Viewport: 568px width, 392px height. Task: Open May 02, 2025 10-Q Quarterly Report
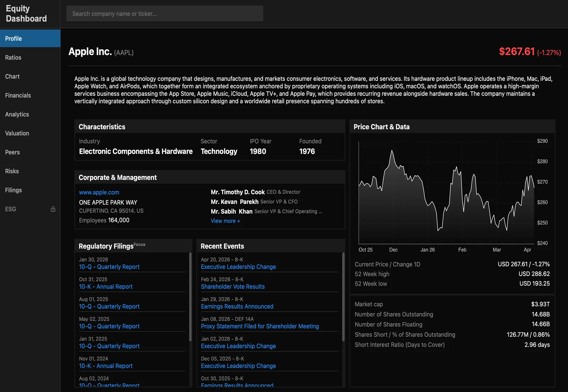(109, 326)
